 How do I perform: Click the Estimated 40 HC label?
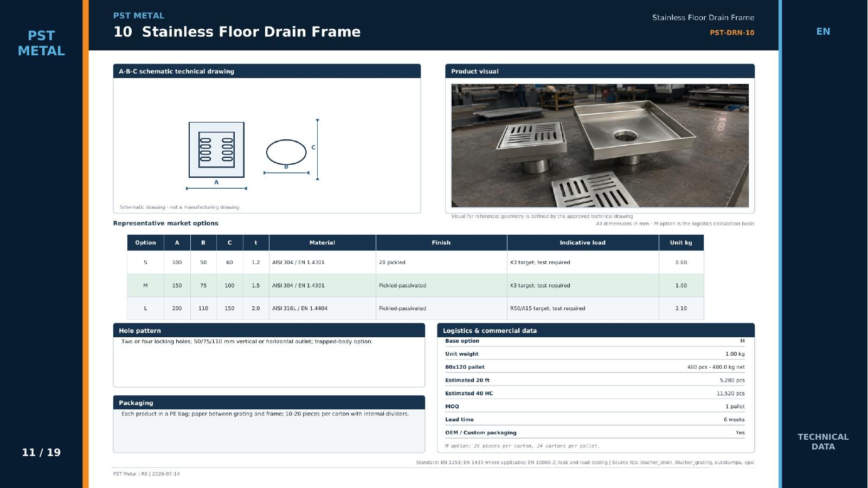pos(469,394)
